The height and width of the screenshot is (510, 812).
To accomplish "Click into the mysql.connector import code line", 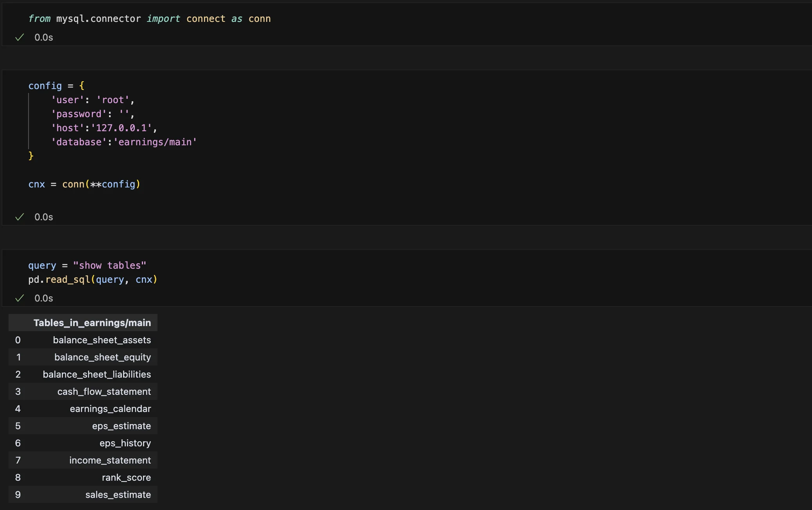I will (x=149, y=19).
